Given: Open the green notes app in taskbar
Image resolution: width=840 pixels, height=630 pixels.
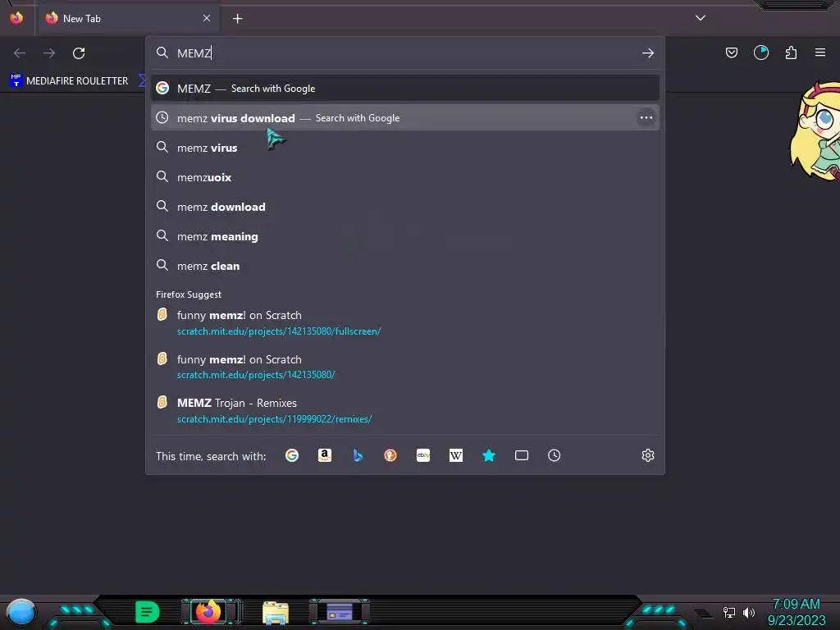Looking at the screenshot, I should (x=147, y=612).
